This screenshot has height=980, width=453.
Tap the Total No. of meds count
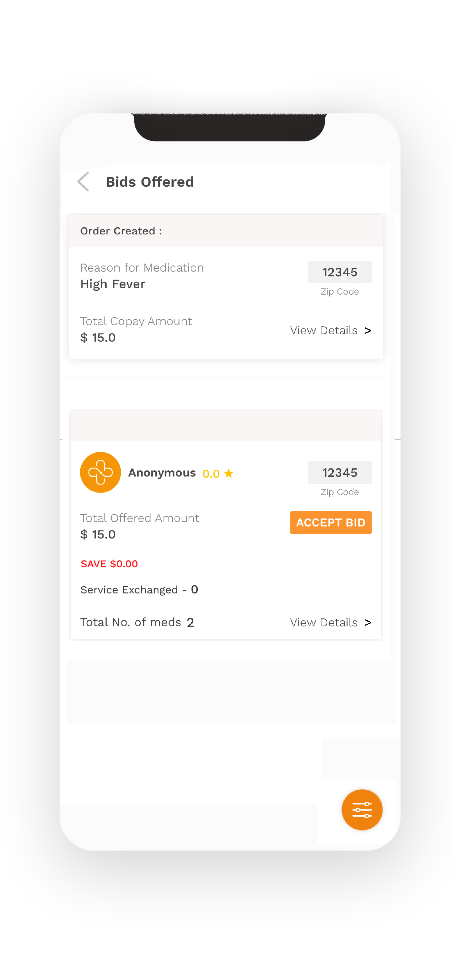coord(190,622)
